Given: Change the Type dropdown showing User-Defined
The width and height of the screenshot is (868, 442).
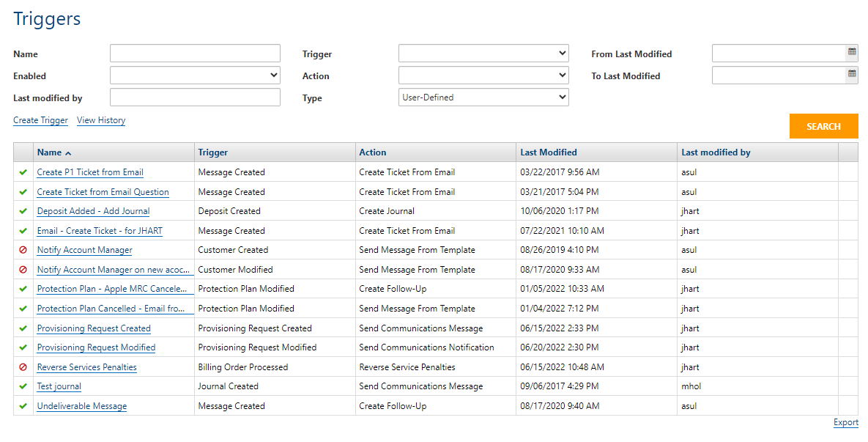Looking at the screenshot, I should point(483,97).
